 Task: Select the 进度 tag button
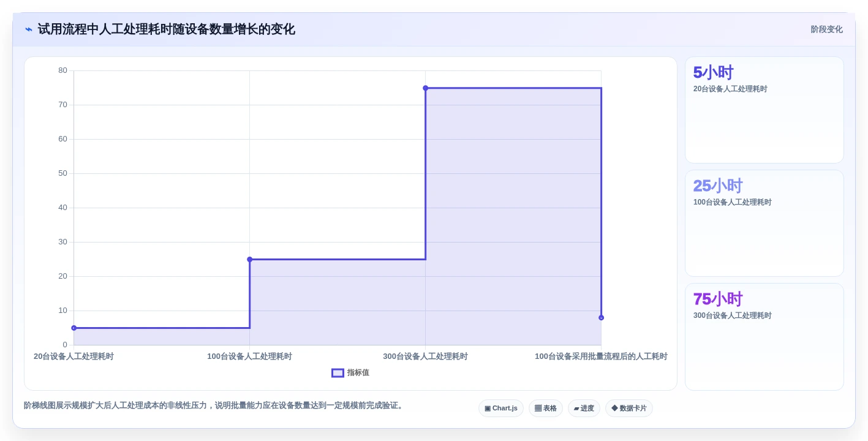584,409
